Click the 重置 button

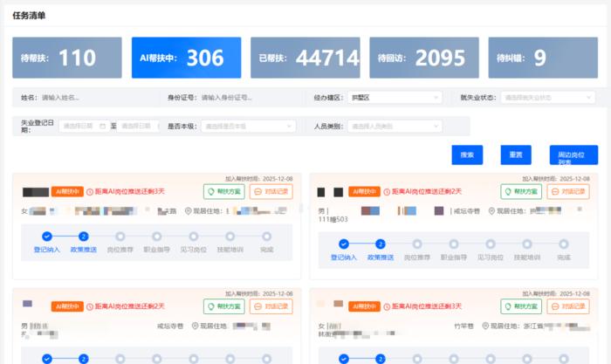516,155
